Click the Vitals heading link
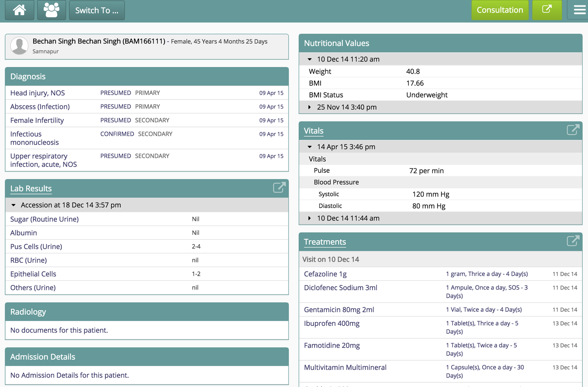Screen dimensions: 588x387 (314, 131)
